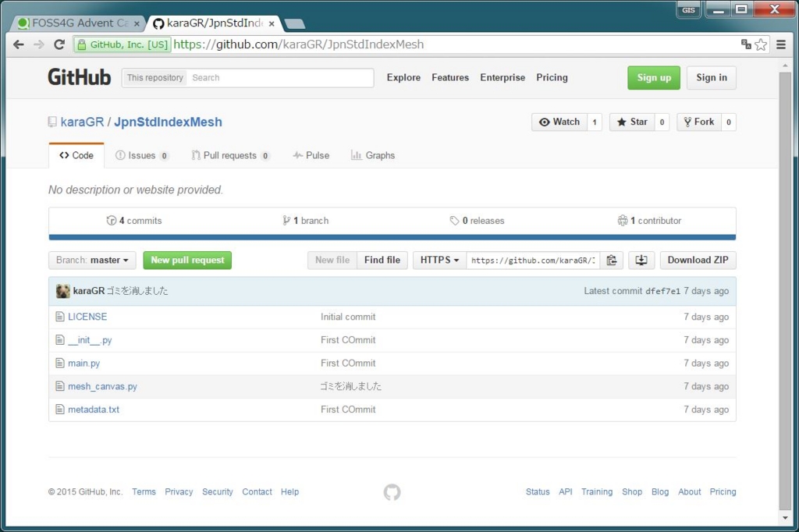Image resolution: width=799 pixels, height=532 pixels.
Task: Click the repository Search field
Action: pyautogui.click(x=280, y=78)
